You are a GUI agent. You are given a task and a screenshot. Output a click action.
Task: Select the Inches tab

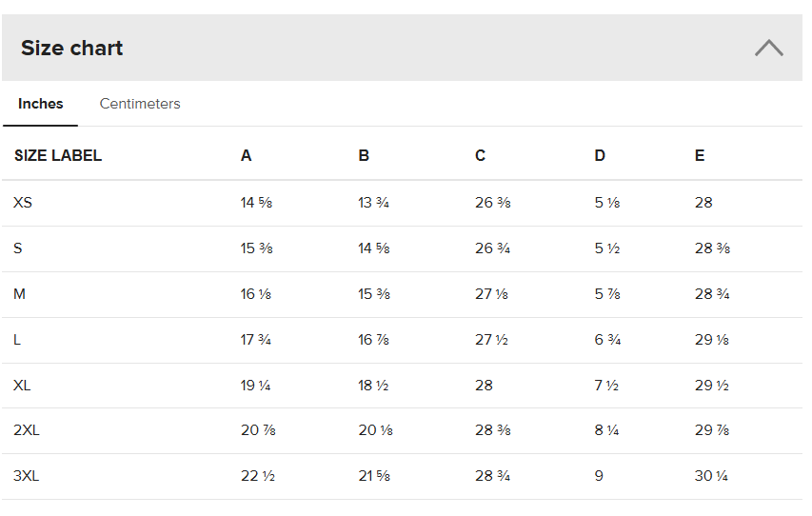click(x=41, y=104)
